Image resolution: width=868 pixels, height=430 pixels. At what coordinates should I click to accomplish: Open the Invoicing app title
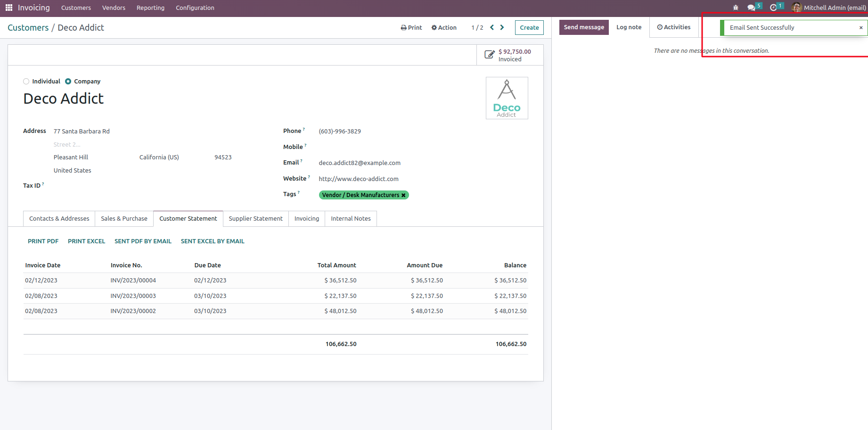[34, 8]
